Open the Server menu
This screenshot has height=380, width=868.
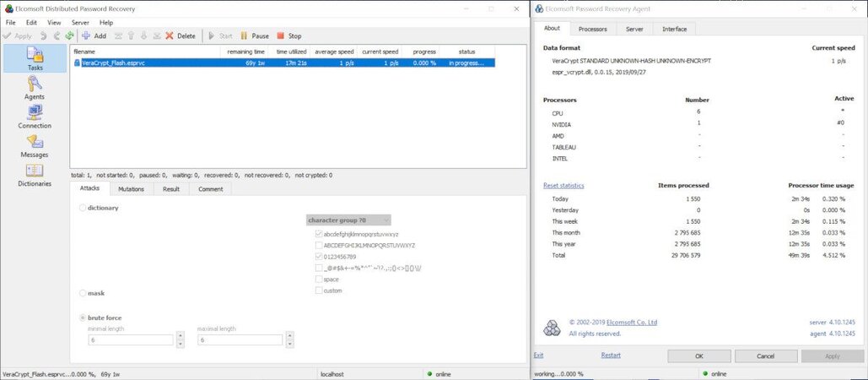click(80, 23)
